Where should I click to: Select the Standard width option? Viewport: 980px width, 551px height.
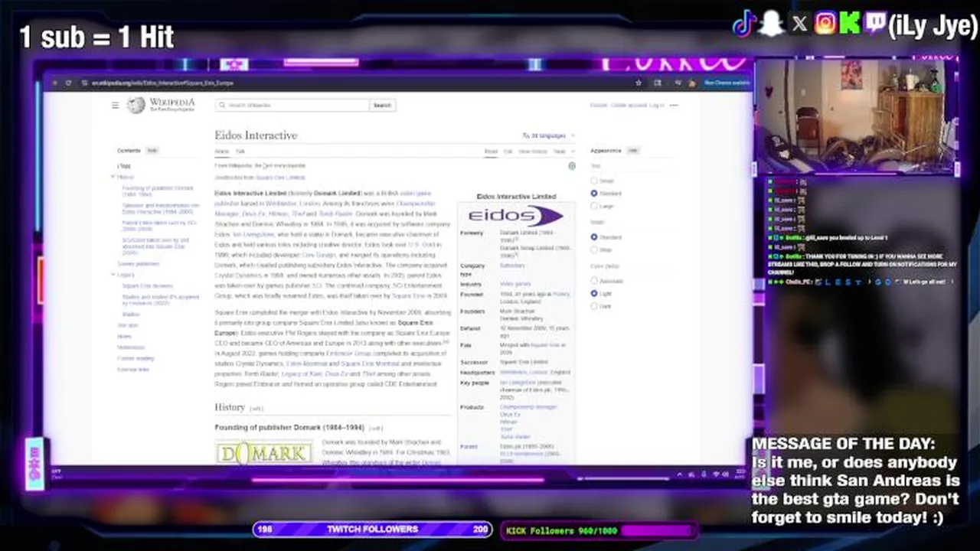pos(593,237)
